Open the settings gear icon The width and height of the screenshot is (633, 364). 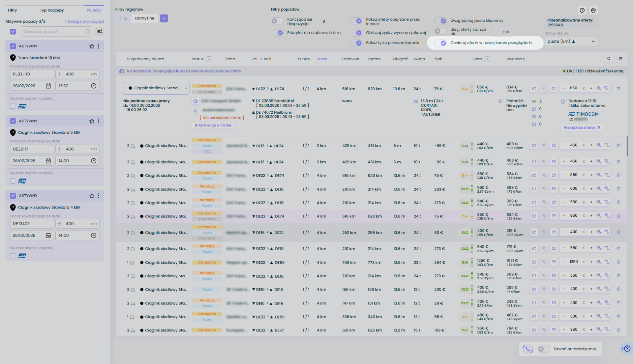coord(593,10)
